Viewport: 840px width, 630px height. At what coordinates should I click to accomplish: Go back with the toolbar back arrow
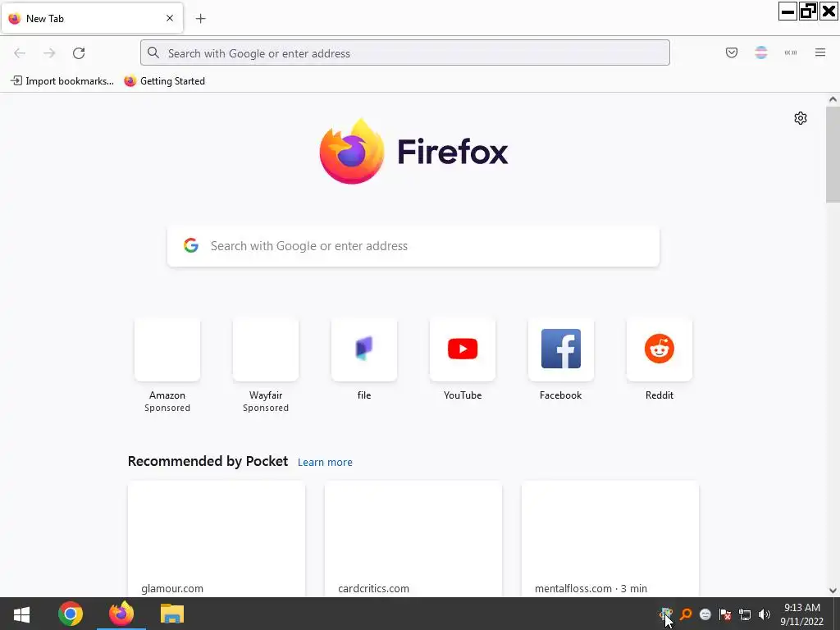coord(20,53)
